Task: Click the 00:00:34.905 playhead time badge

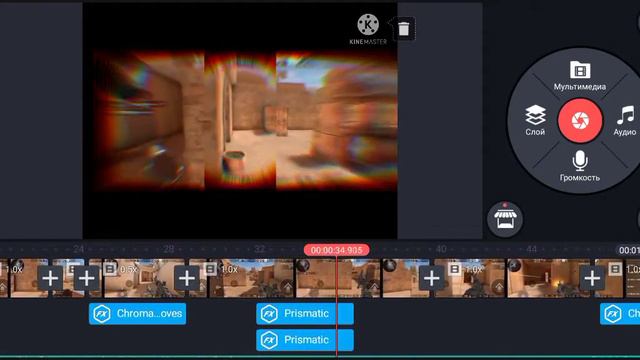Action: (336, 250)
